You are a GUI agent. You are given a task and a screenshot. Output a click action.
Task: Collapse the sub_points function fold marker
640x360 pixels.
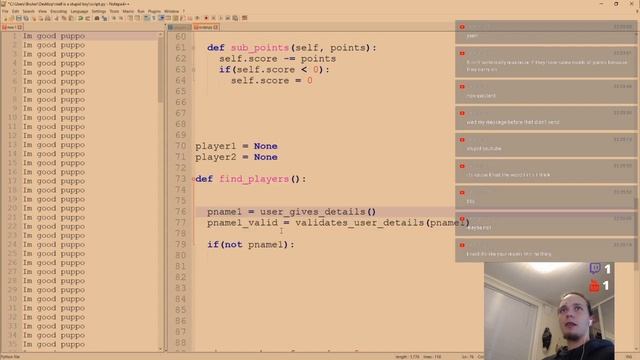click(193, 48)
